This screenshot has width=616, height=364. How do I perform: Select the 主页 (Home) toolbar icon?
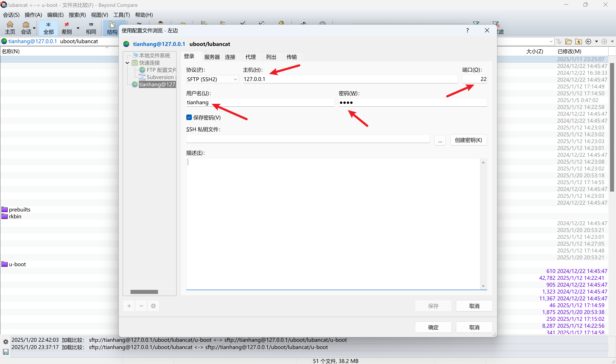(10, 28)
